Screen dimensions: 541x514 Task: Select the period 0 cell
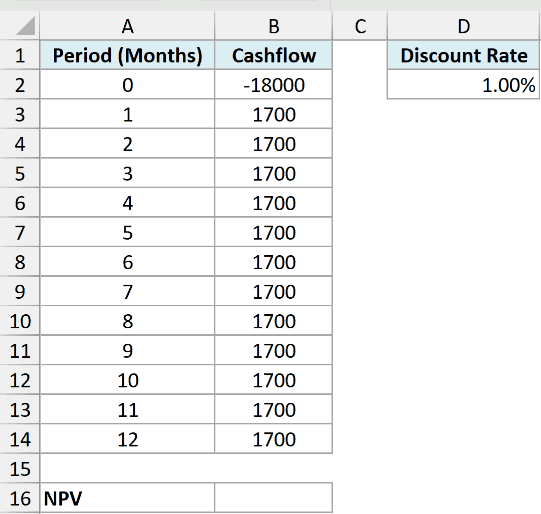pyautogui.click(x=127, y=85)
